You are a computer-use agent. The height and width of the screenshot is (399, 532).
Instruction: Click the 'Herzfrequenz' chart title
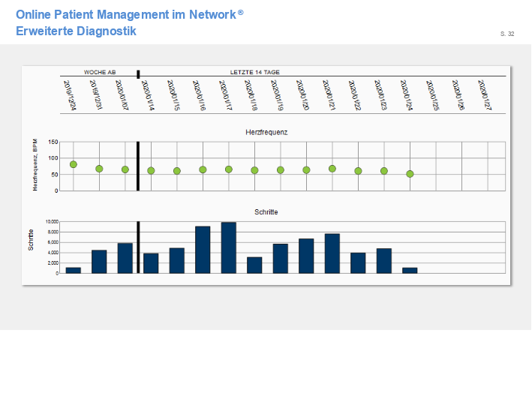pos(266,132)
